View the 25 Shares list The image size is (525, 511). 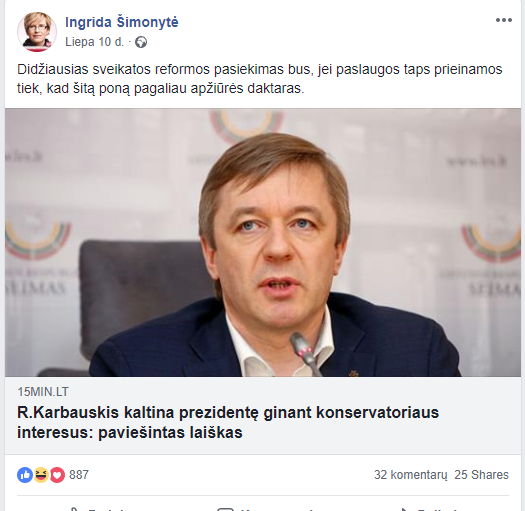tap(481, 475)
